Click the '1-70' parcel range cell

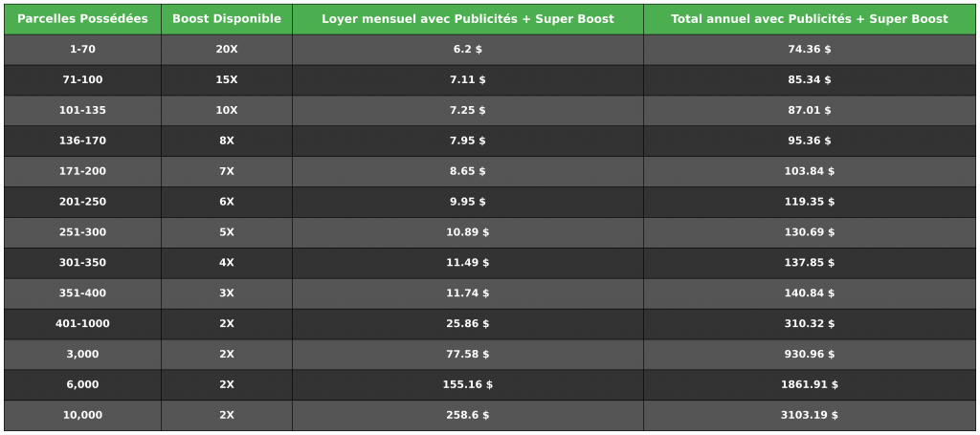point(82,50)
